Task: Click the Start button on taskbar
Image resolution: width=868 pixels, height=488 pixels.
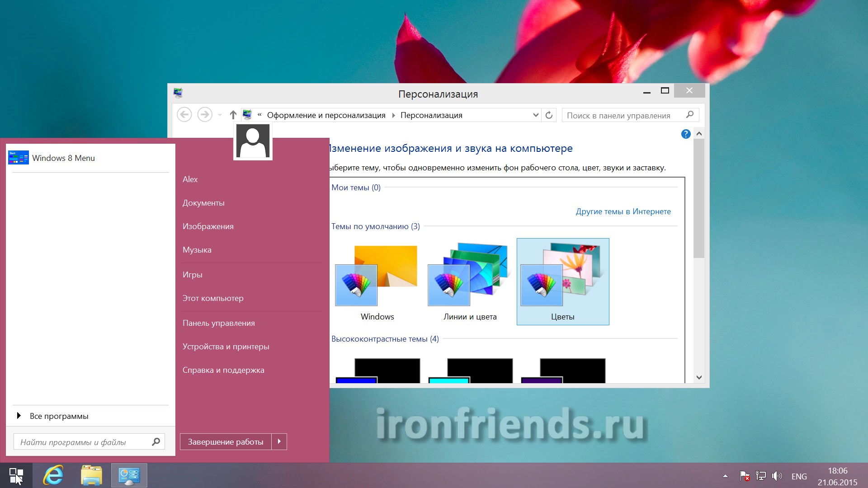Action: 16,476
